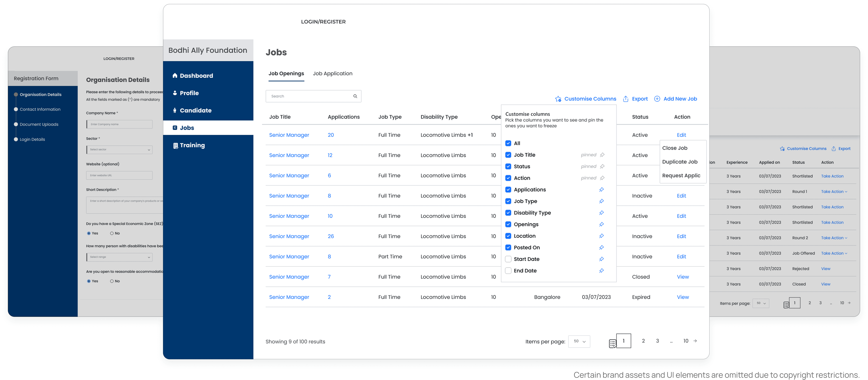The height and width of the screenshot is (380, 868).
Task: Enable the Start Date column checkbox
Action: (508, 259)
